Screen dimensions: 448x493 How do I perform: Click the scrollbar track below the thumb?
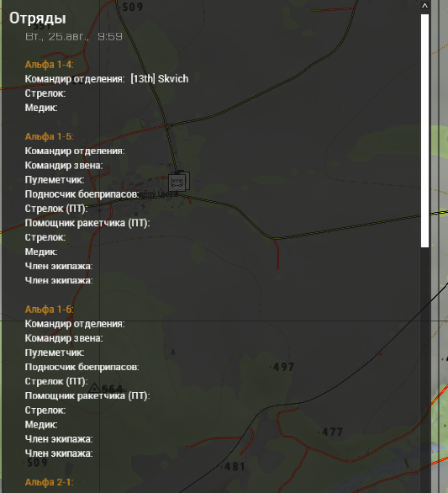point(424,369)
